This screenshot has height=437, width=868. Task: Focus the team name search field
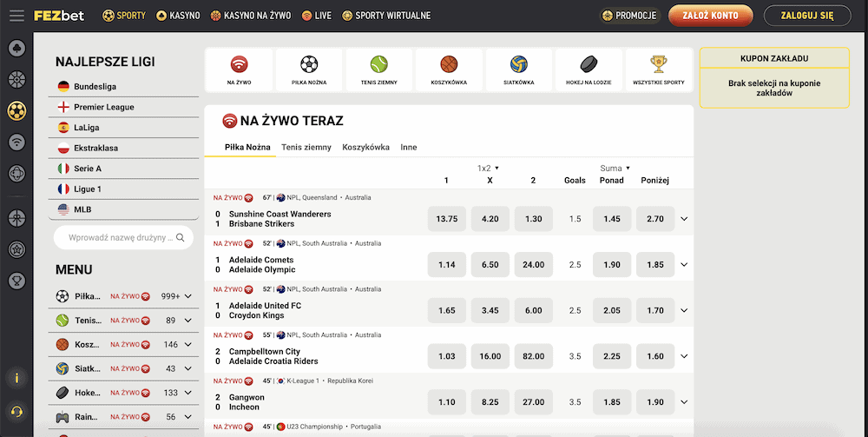coord(123,237)
